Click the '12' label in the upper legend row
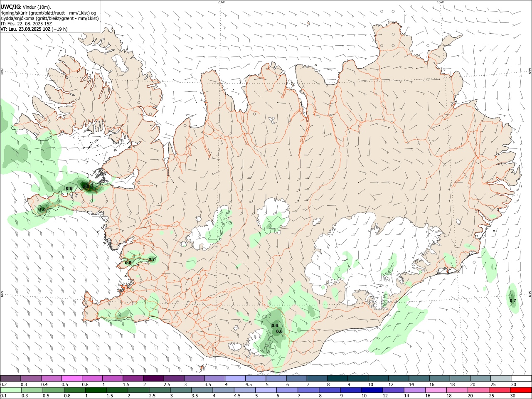 (391, 384)
